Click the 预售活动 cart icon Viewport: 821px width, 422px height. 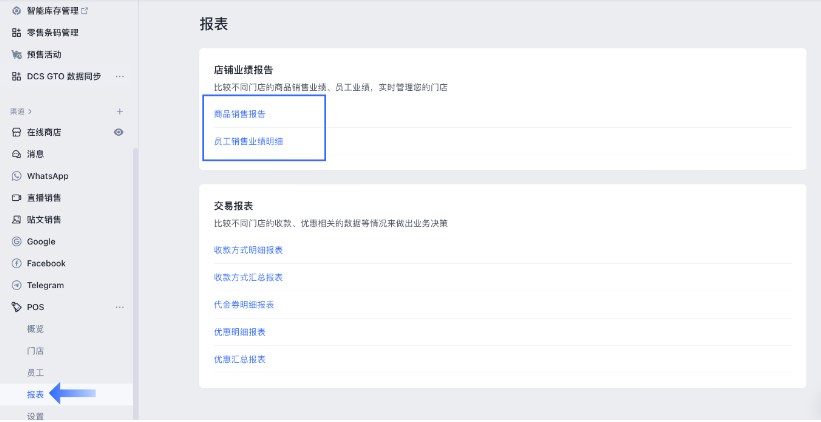[x=16, y=54]
